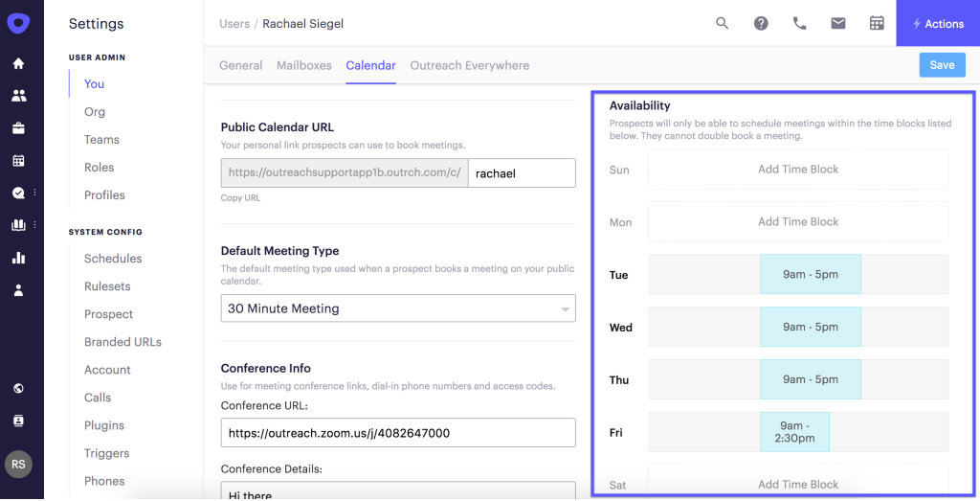Expand the Sequences icon more options dots
The width and height of the screenshot is (980, 501).
click(x=35, y=225)
